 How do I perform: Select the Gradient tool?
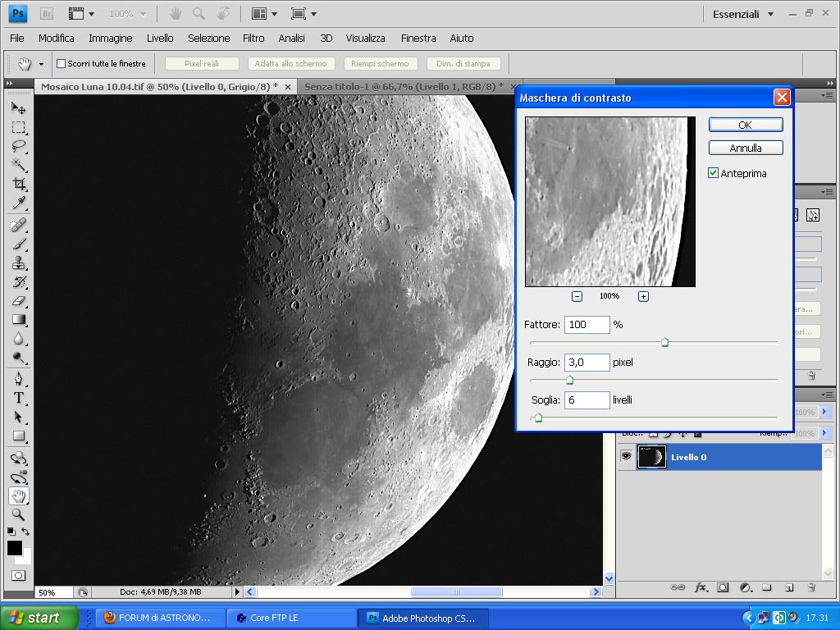[18, 319]
